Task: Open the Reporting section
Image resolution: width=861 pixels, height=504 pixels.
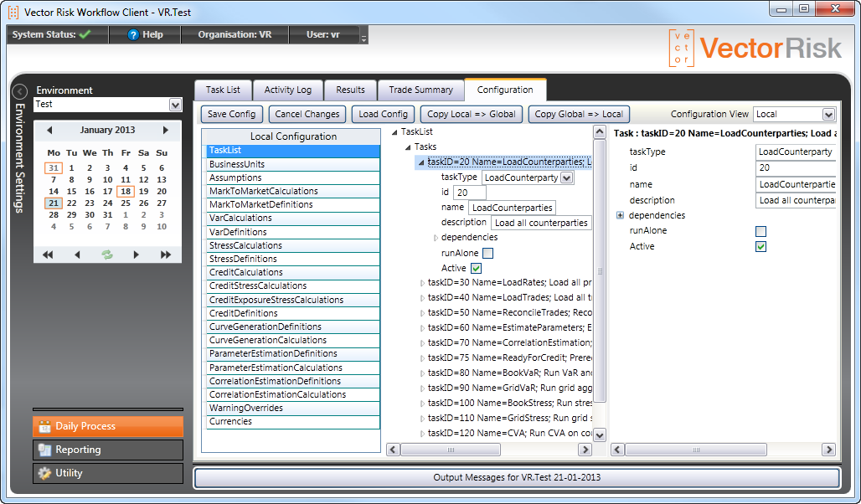Action: click(108, 450)
